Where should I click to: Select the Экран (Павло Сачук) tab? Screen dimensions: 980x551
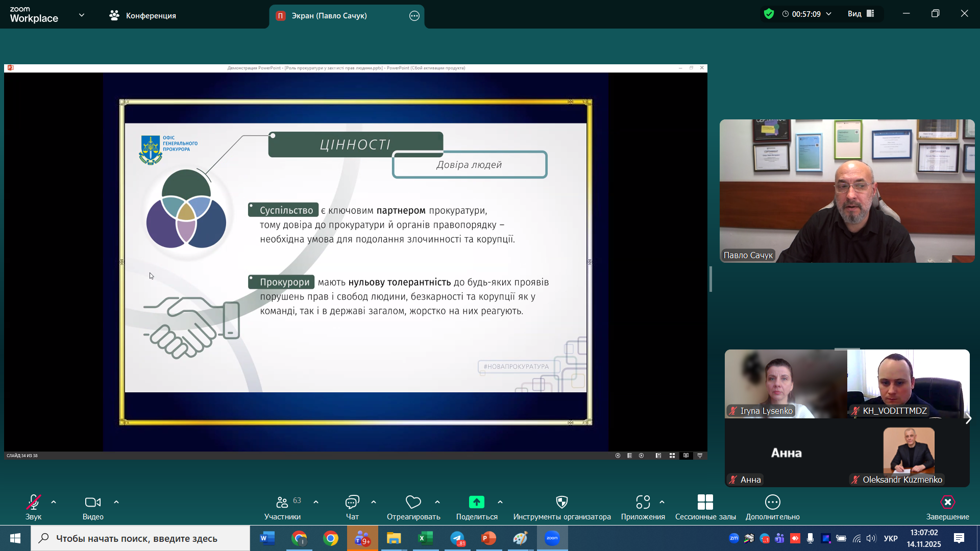tap(329, 16)
